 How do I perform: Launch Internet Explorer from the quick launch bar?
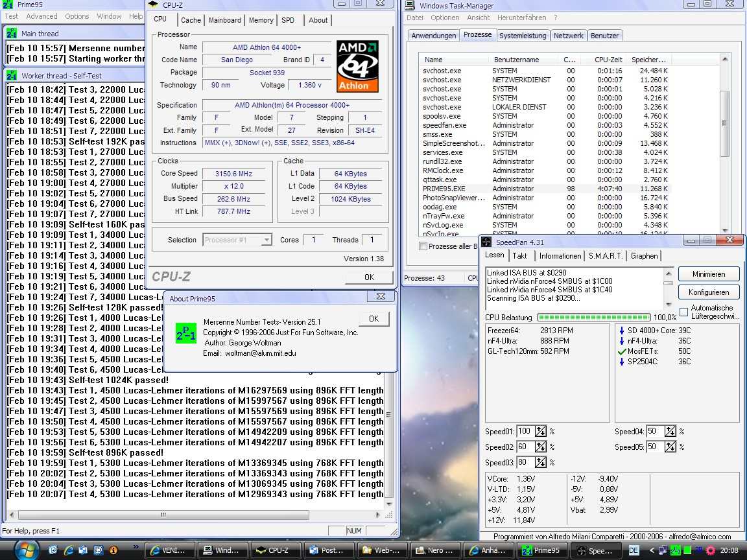69,550
